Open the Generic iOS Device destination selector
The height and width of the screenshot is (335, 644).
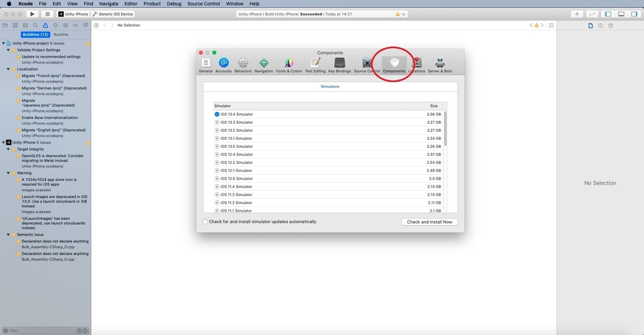pos(113,14)
